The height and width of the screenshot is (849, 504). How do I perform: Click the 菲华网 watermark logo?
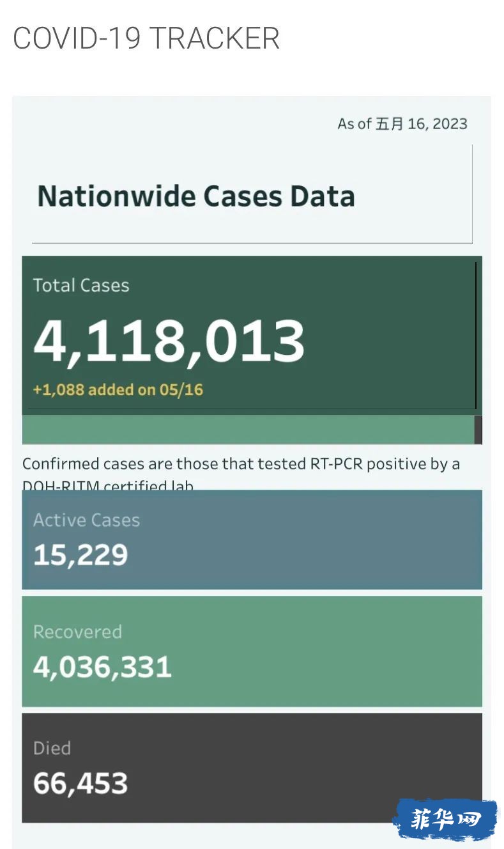point(445,819)
